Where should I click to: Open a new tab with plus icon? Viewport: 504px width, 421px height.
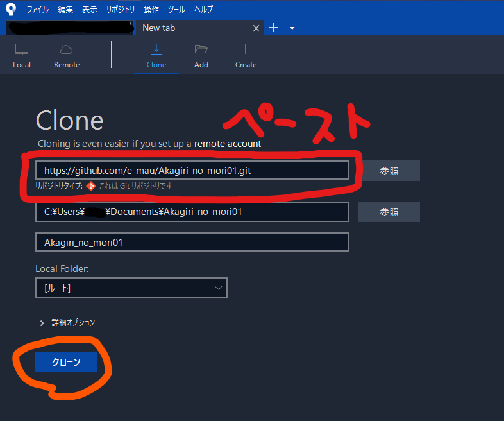(273, 28)
